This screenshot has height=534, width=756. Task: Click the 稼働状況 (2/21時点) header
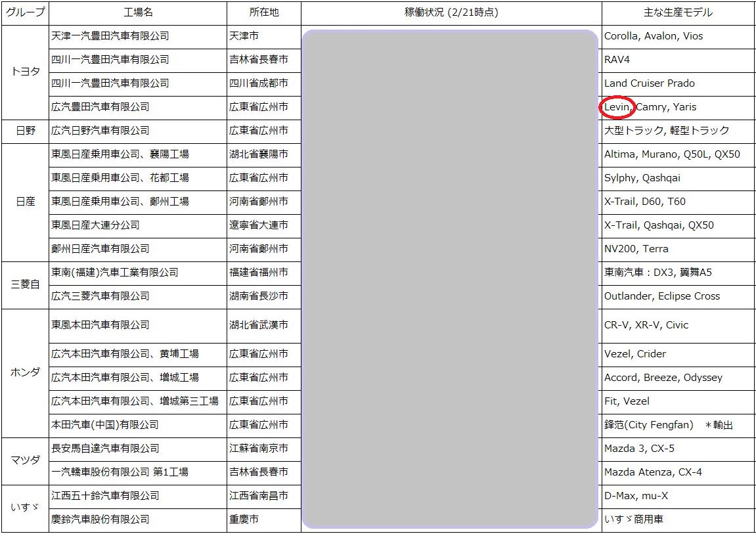click(x=451, y=13)
